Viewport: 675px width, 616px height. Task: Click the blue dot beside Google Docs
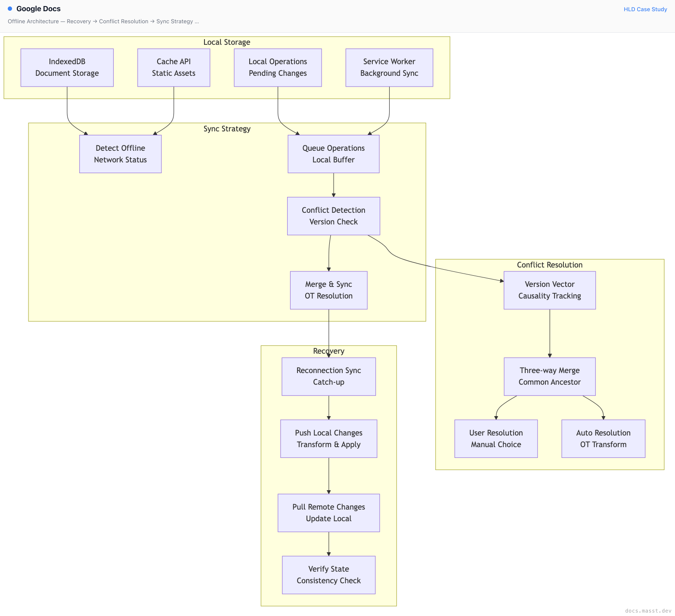(x=10, y=9)
